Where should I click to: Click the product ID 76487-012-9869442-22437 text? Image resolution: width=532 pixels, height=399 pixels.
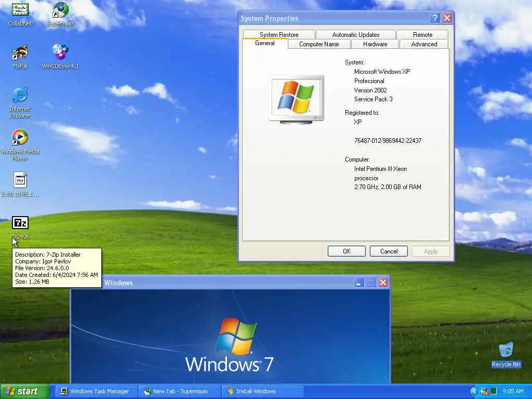[x=388, y=141]
